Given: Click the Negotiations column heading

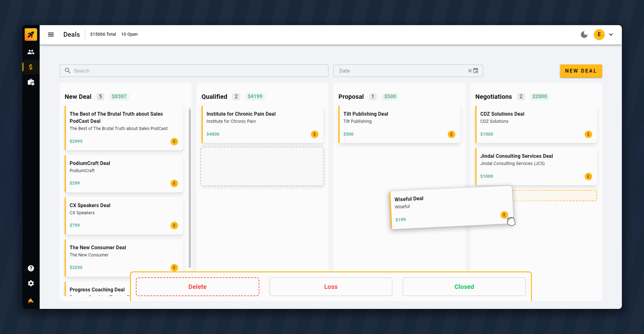Looking at the screenshot, I should click(494, 97).
